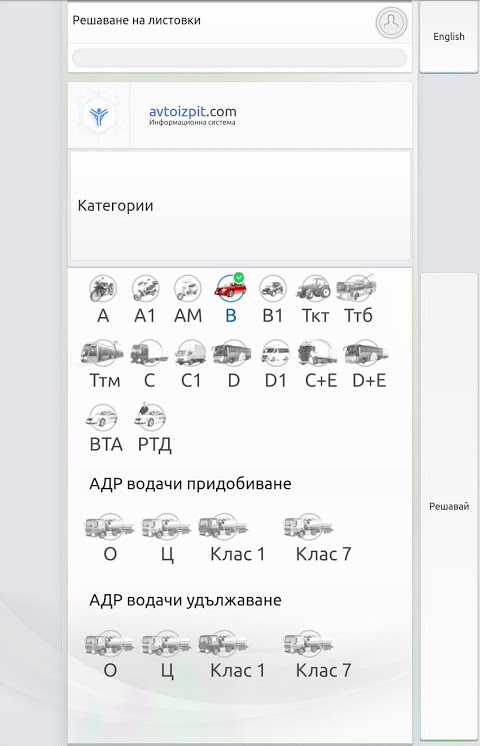Viewport: 480px width, 746px height.
Task: Select the Ттм tram category icon
Action: [x=102, y=353]
